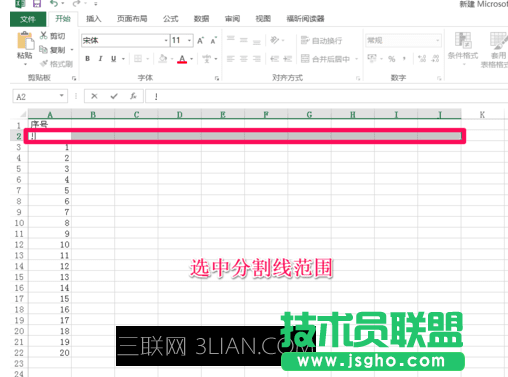Click the Copy icon
Viewport: 508px width, 377px height.
click(x=44, y=50)
